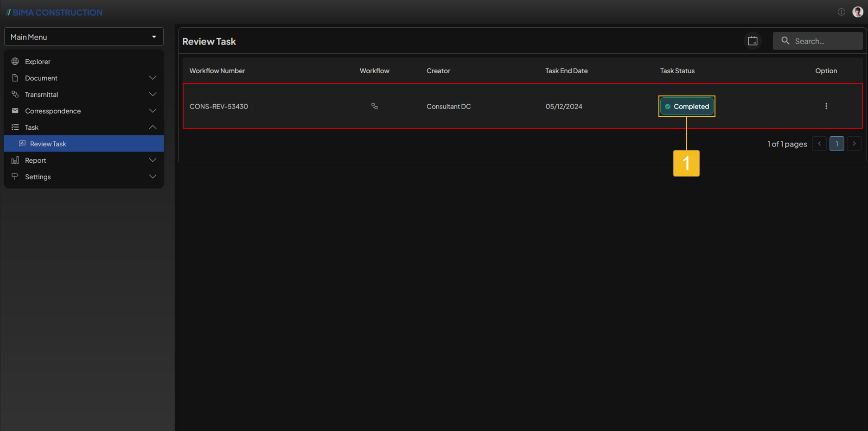Image resolution: width=868 pixels, height=431 pixels.
Task: Expand the Transmittal section chevron
Action: (153, 95)
